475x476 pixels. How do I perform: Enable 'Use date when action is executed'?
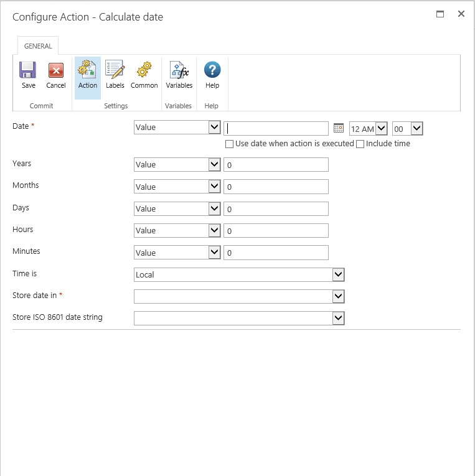click(230, 144)
